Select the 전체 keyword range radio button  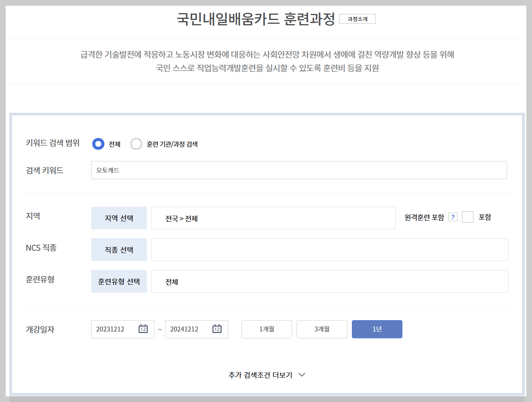[98, 144]
